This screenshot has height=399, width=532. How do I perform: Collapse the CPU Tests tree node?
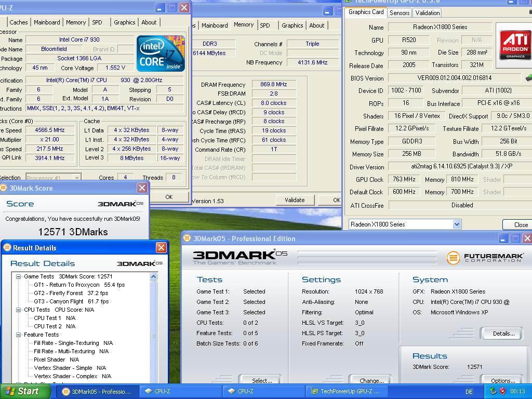pos(18,310)
